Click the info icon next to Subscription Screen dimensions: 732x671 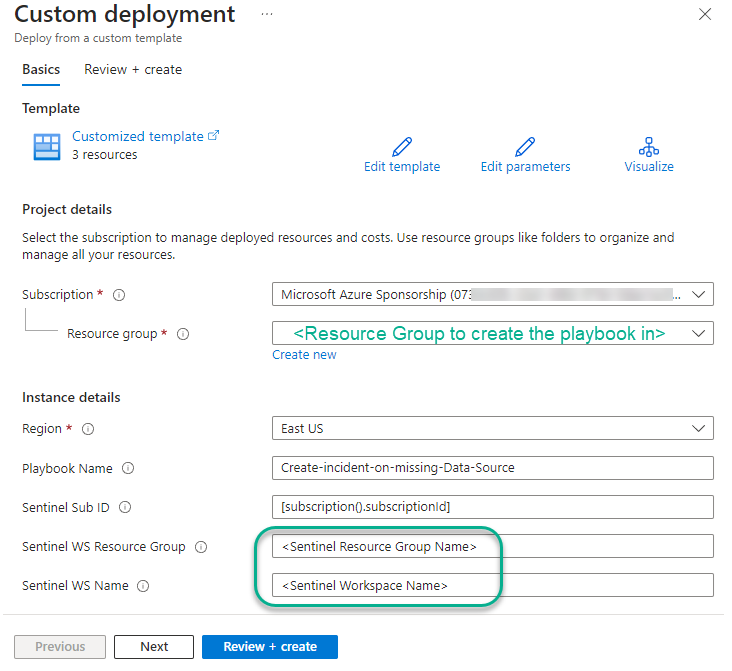pos(120,295)
